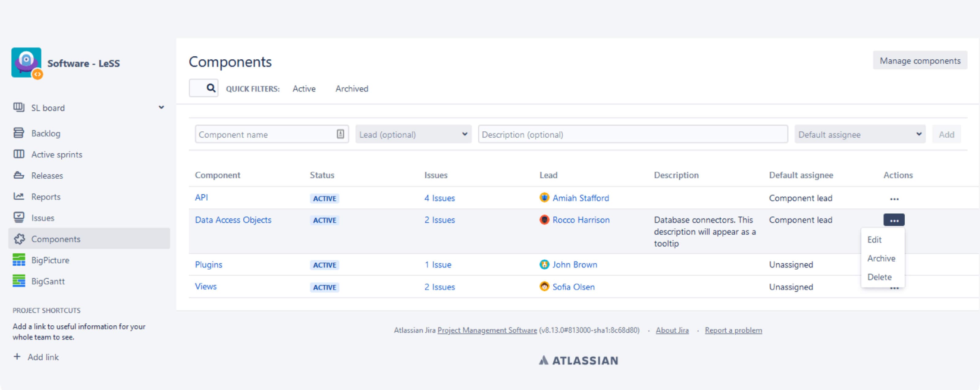The width and height of the screenshot is (980, 390).
Task: Open the 4 Issues link for API
Action: pyautogui.click(x=439, y=198)
